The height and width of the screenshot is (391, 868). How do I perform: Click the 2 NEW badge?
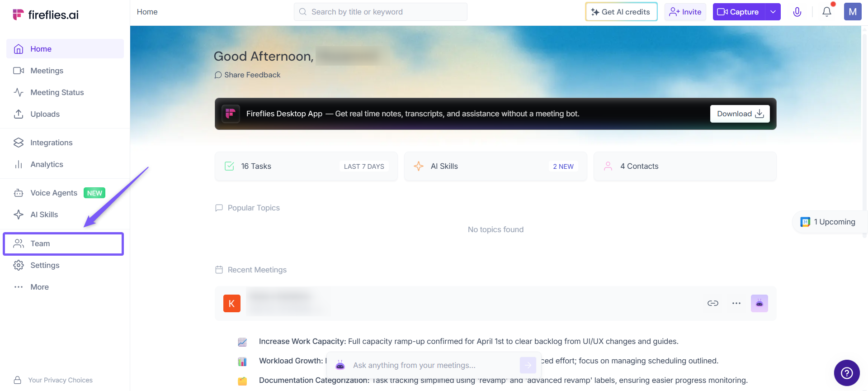coord(563,167)
